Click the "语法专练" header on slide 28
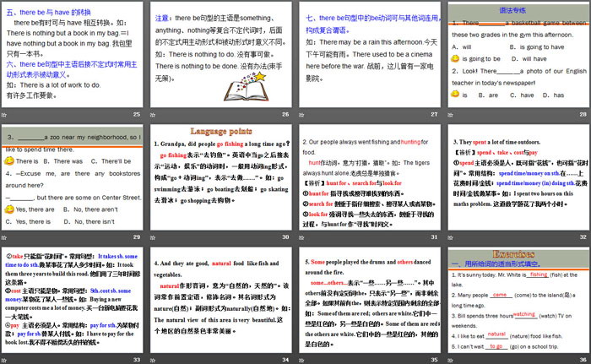The width and height of the screenshot is (591, 364). 515,8
